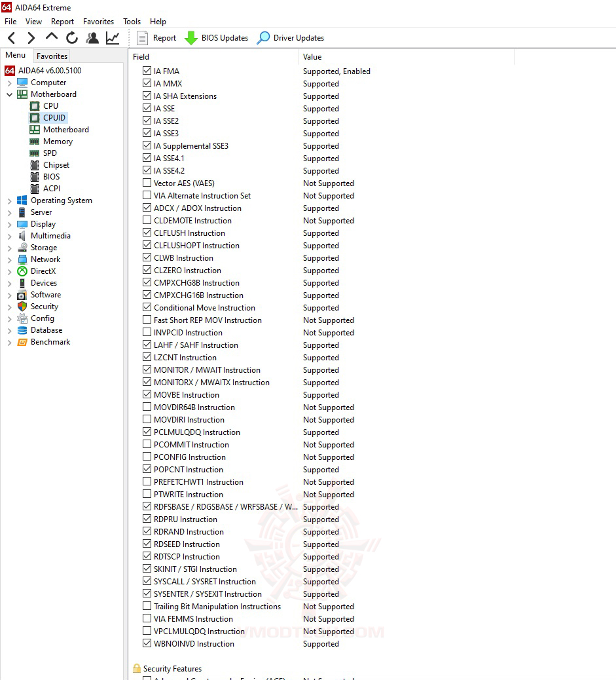Image resolution: width=616 pixels, height=680 pixels.
Task: Click the Memory module icon
Action: click(x=35, y=142)
